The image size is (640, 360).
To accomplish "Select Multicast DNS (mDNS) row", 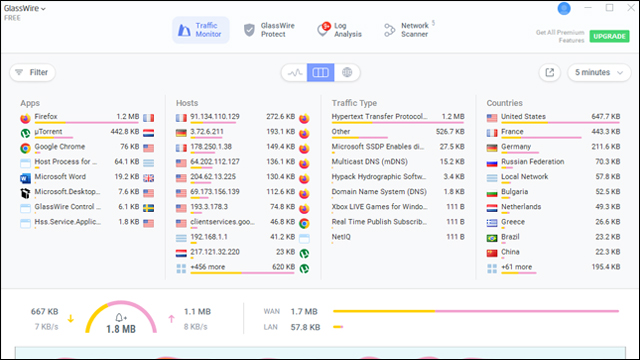I will coord(398,163).
